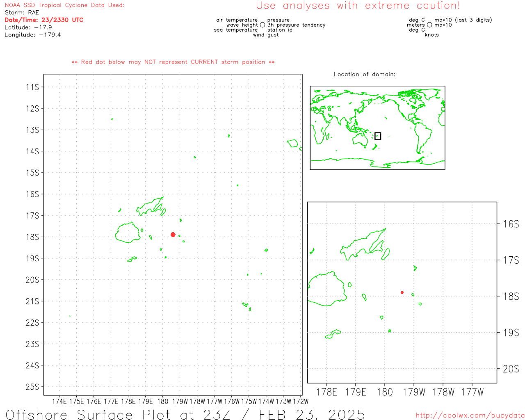Click the 'knots' unit label
525x420 pixels.
(431, 35)
